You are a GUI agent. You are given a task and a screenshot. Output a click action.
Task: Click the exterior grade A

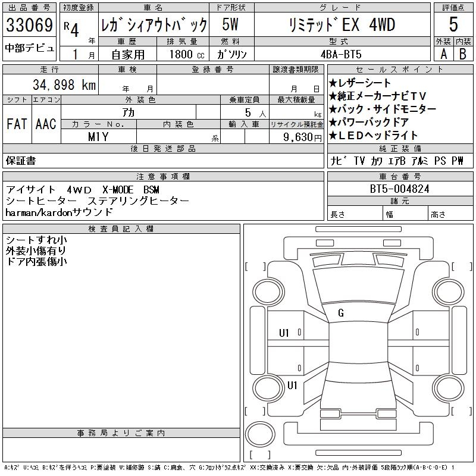pos(444,54)
